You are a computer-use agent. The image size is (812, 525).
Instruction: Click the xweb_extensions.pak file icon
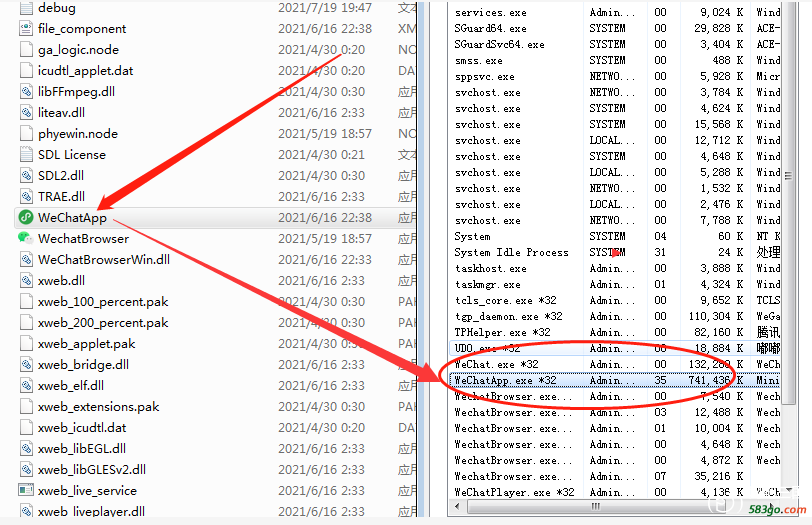pyautogui.click(x=26, y=406)
